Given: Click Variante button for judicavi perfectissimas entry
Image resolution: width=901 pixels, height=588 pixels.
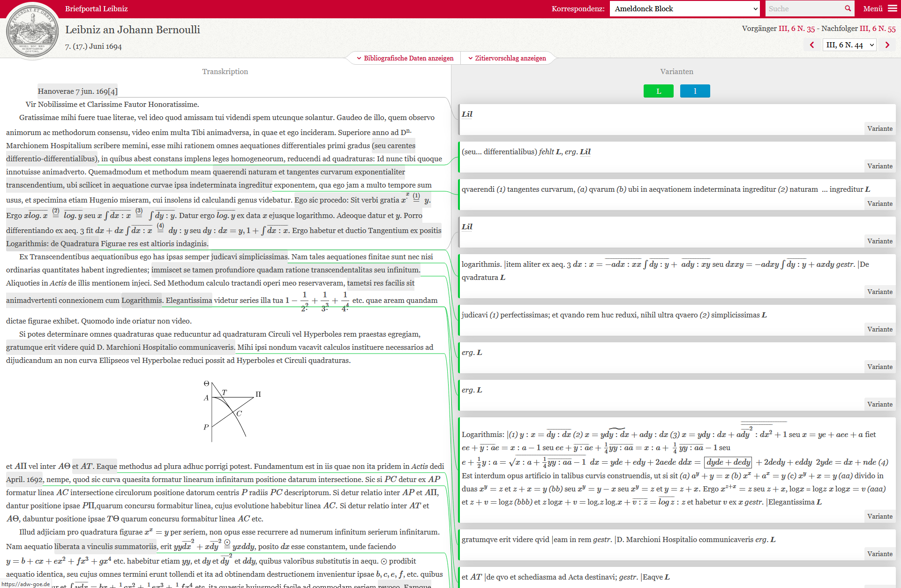Looking at the screenshot, I should [x=879, y=329].
